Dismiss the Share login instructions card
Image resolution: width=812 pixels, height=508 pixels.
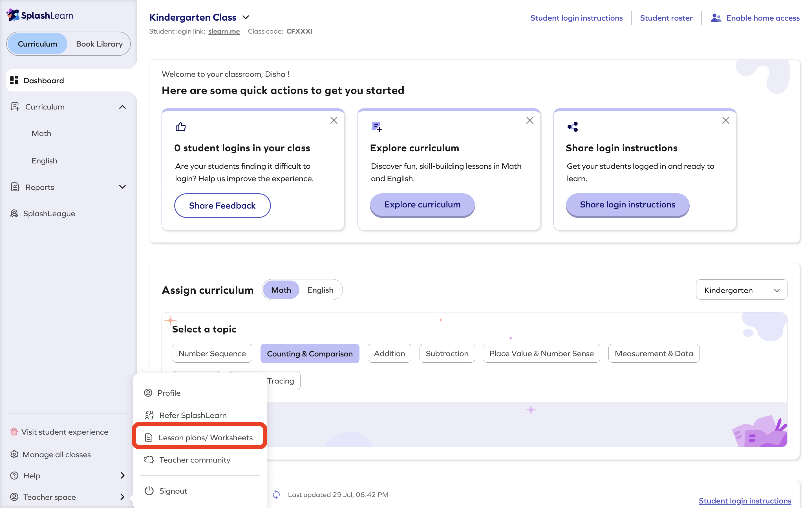pyautogui.click(x=726, y=120)
